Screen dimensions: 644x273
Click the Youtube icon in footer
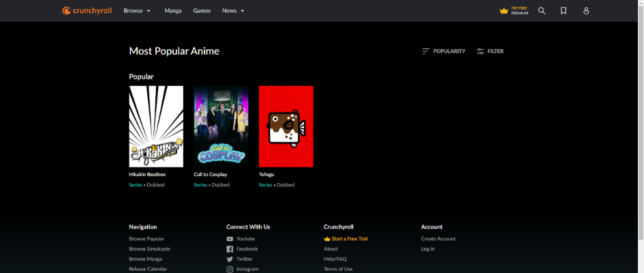pyautogui.click(x=230, y=239)
